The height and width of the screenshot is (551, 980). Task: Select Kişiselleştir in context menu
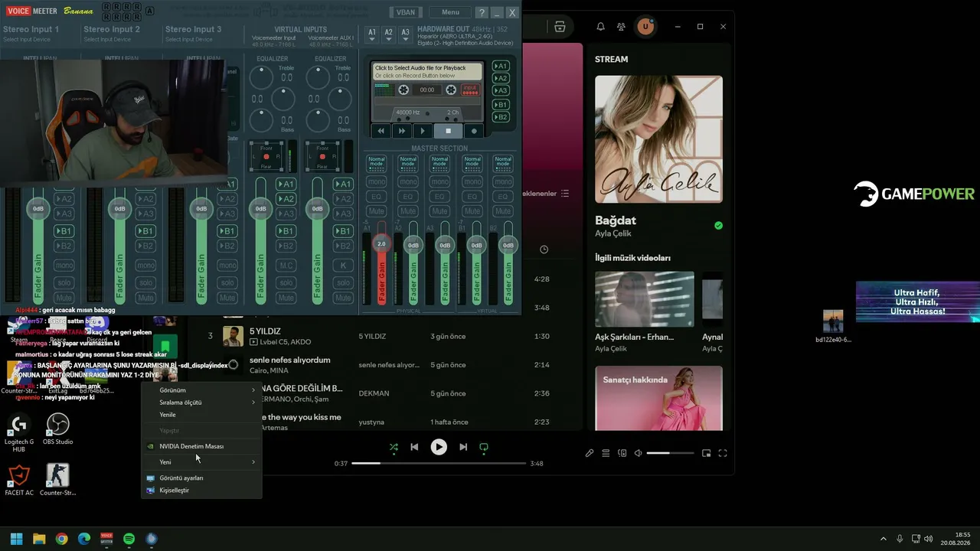tap(201, 490)
